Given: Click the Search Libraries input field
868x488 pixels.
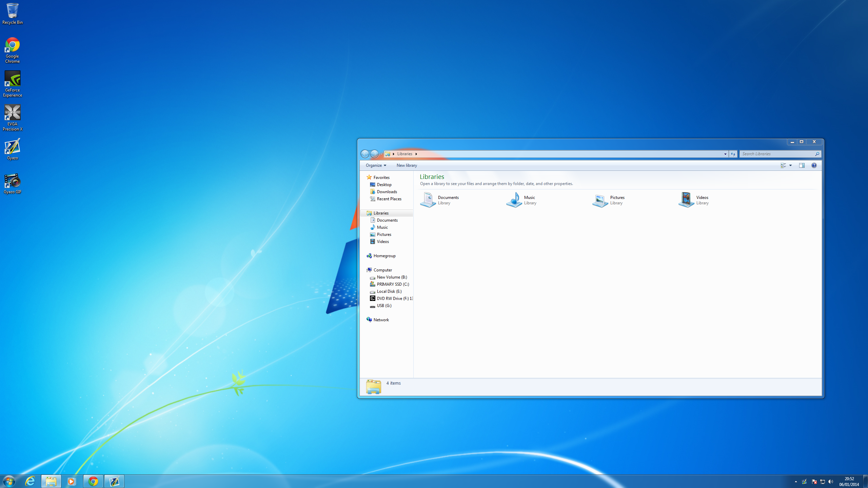Looking at the screenshot, I should click(x=776, y=154).
